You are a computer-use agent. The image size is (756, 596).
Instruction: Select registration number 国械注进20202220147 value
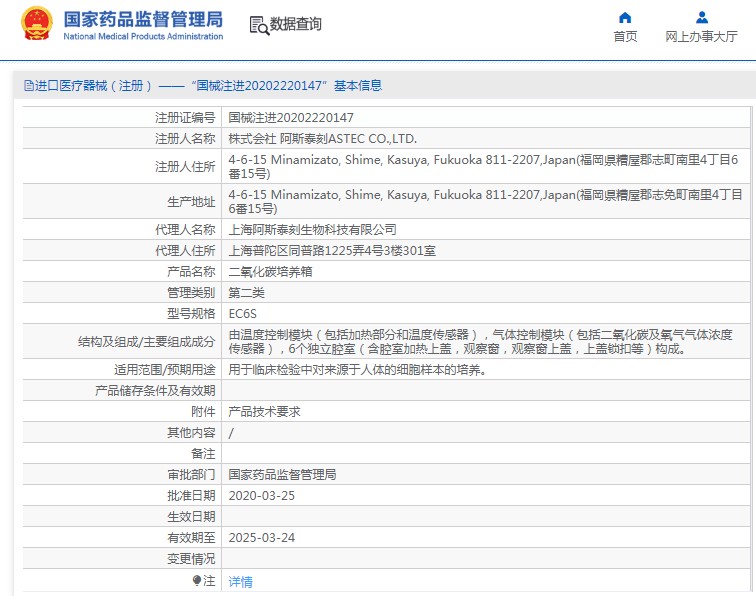291,118
